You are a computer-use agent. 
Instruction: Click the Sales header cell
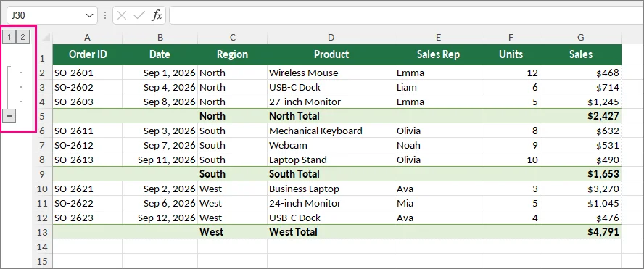[x=580, y=54]
